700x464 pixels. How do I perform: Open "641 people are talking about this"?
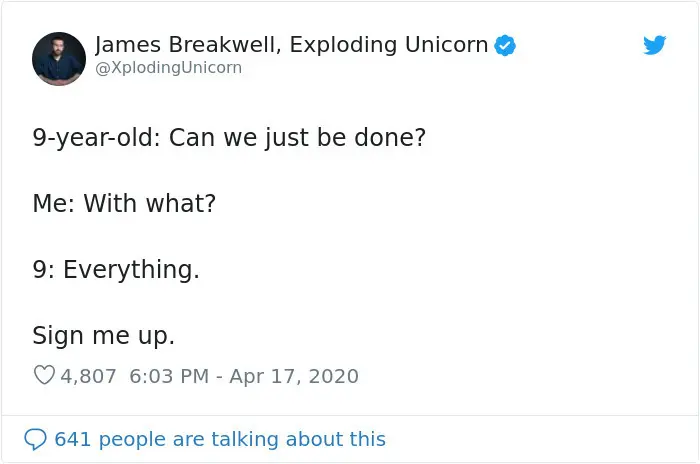[219, 439]
